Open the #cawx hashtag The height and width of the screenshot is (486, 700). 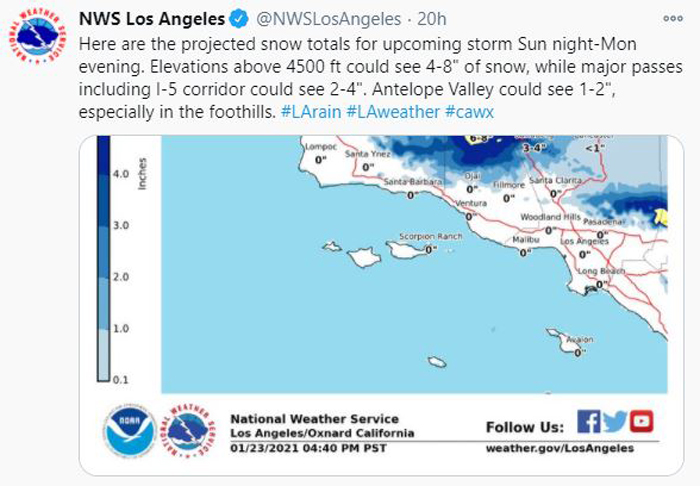469,112
